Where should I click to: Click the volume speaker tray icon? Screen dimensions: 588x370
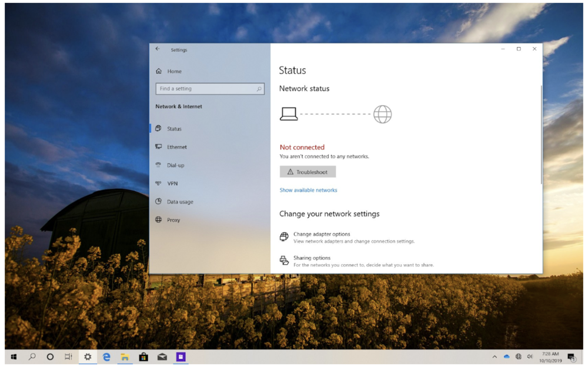point(530,356)
